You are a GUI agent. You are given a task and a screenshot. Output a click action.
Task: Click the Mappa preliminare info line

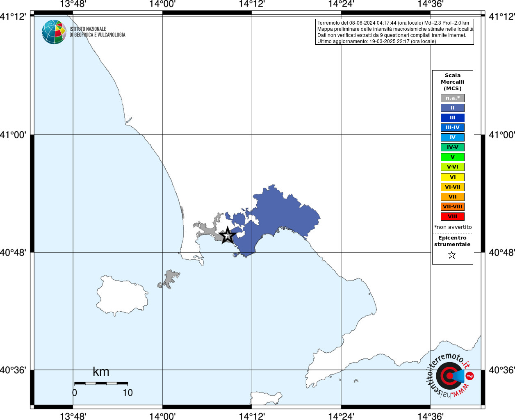[x=395, y=29]
